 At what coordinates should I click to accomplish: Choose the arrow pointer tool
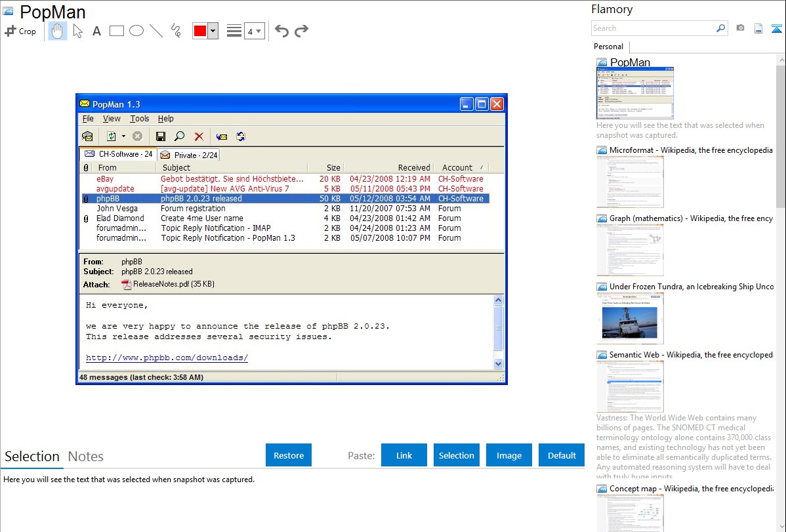coord(77,31)
